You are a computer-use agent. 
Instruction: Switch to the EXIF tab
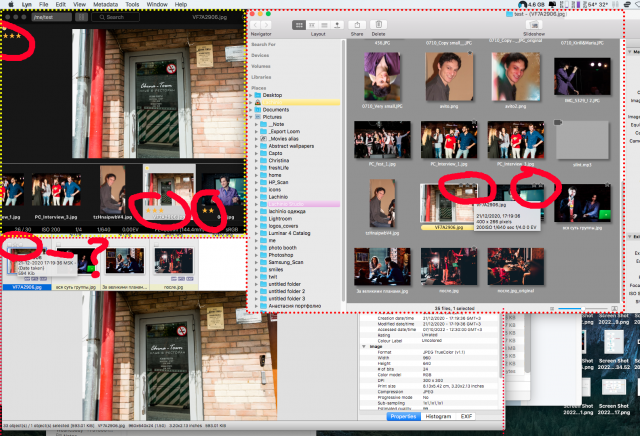466,416
